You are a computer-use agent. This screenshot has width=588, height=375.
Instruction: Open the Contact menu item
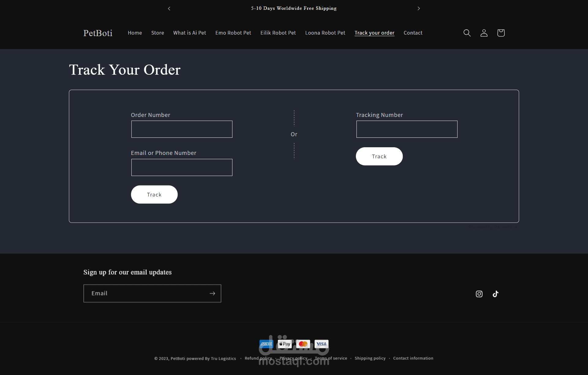click(413, 33)
